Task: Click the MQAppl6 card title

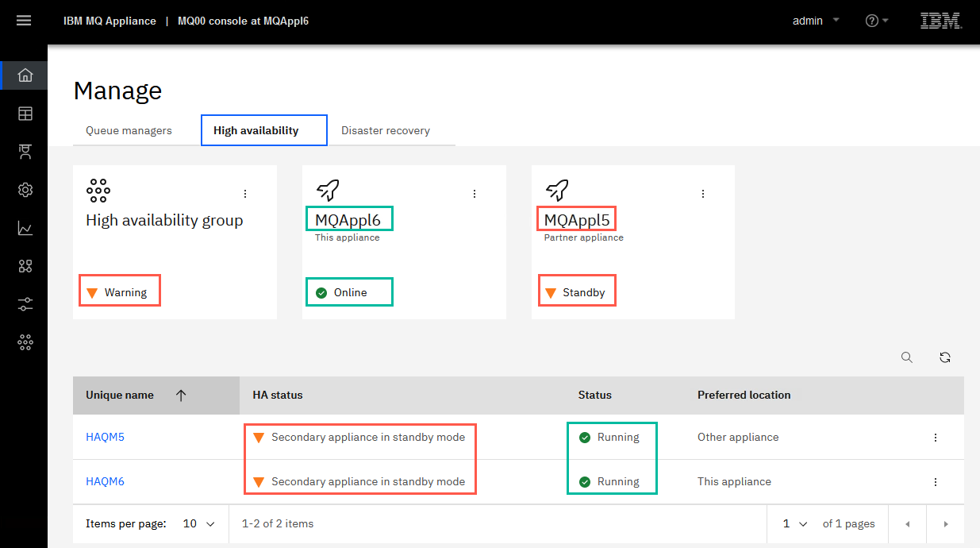Action: coord(348,220)
